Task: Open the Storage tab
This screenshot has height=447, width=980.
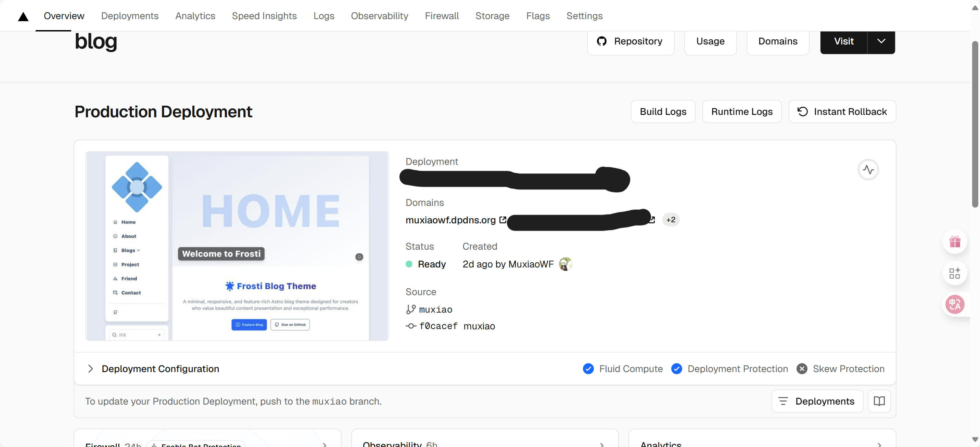Action: tap(492, 16)
